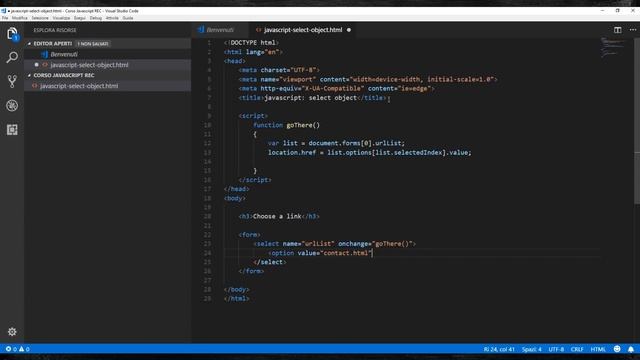Select javascript-select-object.html in open editors list
Screen dimensions: 640x360
coord(107,65)
